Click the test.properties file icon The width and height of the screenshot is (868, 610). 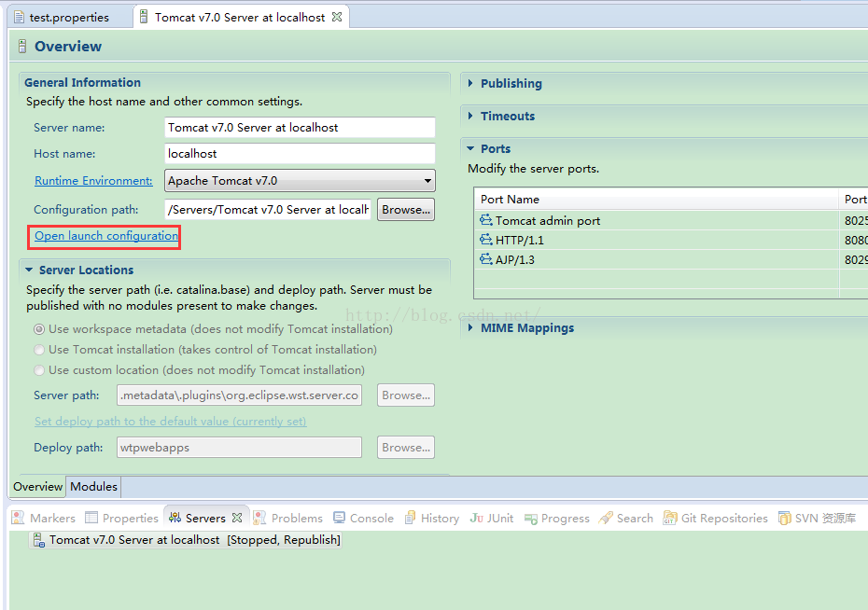pos(20,17)
